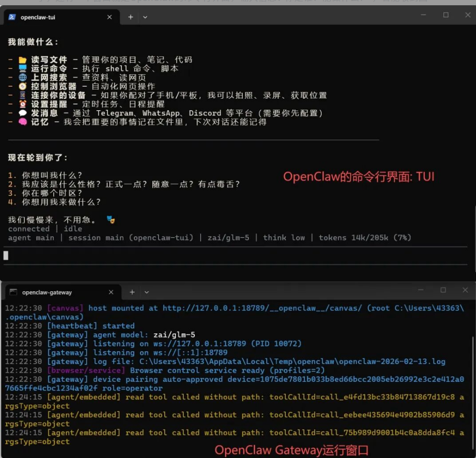Click the theater masks emoji after 不用急
The image size is (476, 458).
pyautogui.click(x=111, y=219)
